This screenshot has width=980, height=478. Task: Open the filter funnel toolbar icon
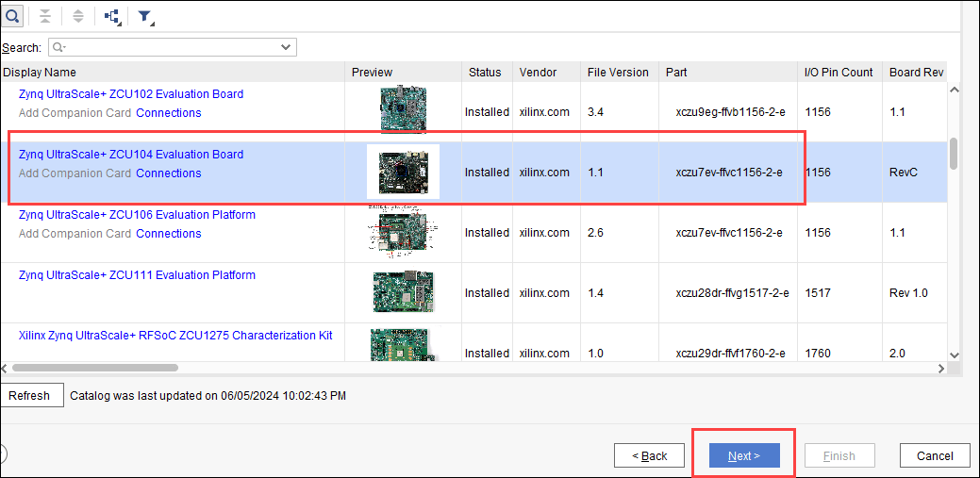tap(145, 17)
